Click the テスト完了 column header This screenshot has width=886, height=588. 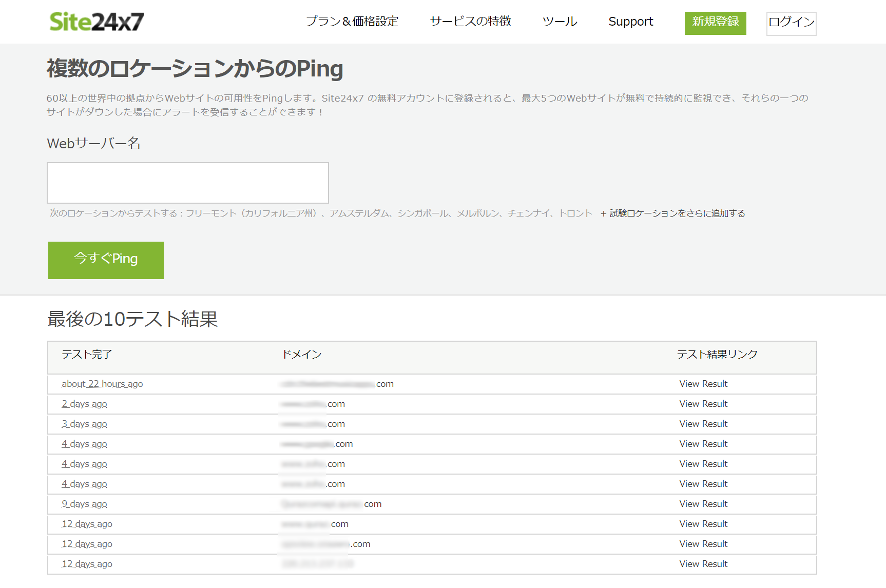coord(87,355)
